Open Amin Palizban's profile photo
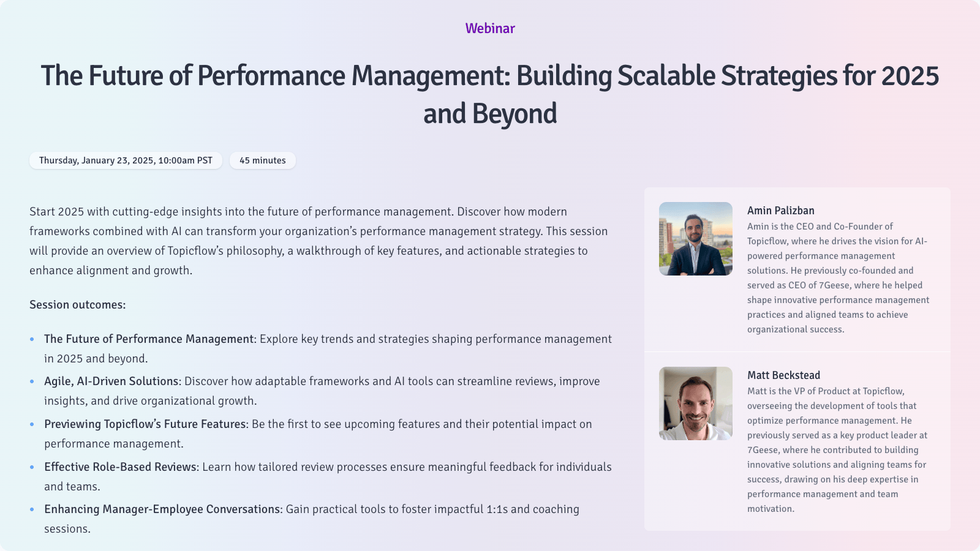Viewport: 980px width, 551px height. (695, 239)
